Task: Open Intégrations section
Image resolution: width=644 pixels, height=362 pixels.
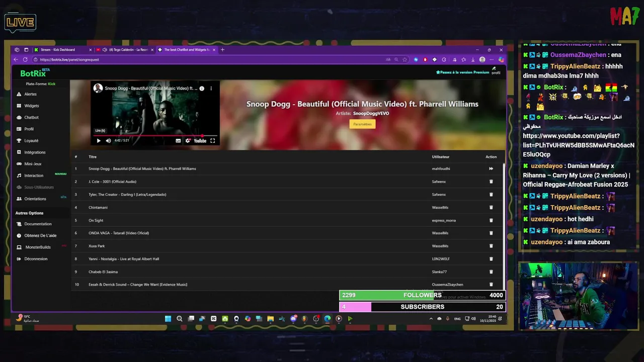Action: tap(35, 152)
